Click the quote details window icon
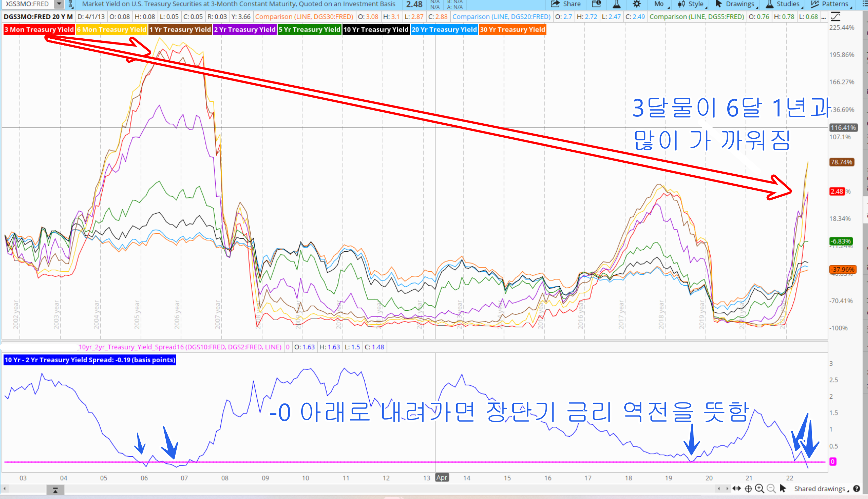This screenshot has width=868, height=499. 596,4
